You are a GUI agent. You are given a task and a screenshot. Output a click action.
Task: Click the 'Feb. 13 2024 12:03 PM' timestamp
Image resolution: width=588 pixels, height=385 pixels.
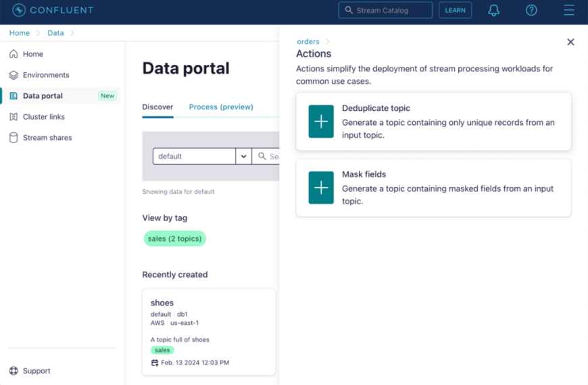tap(195, 363)
